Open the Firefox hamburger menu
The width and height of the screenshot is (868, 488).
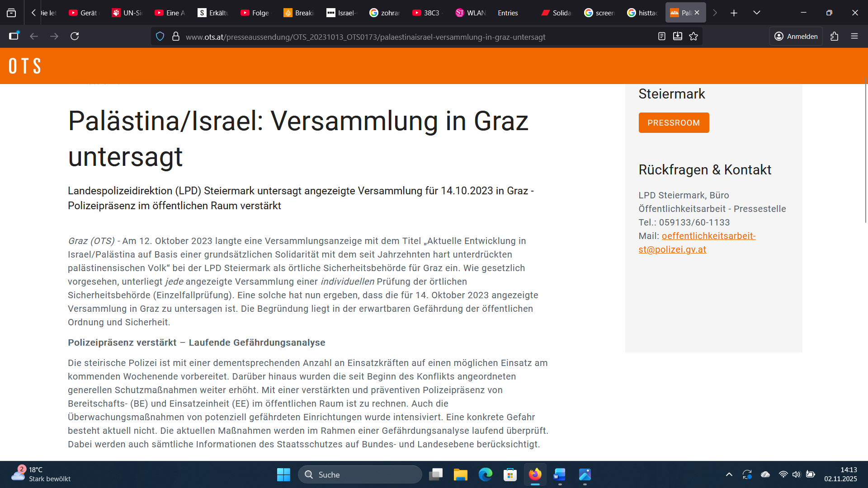coord(854,36)
